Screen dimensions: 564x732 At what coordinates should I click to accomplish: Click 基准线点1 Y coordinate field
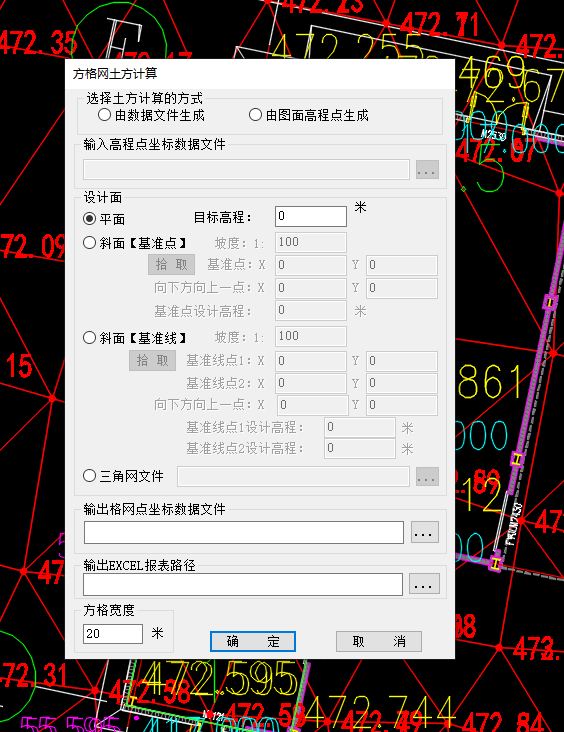click(402, 361)
